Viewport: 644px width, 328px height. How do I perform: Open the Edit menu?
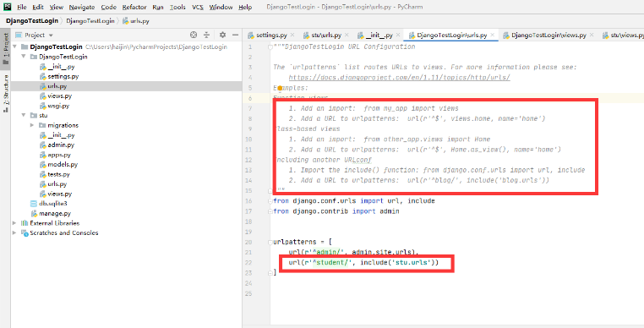[x=38, y=8]
